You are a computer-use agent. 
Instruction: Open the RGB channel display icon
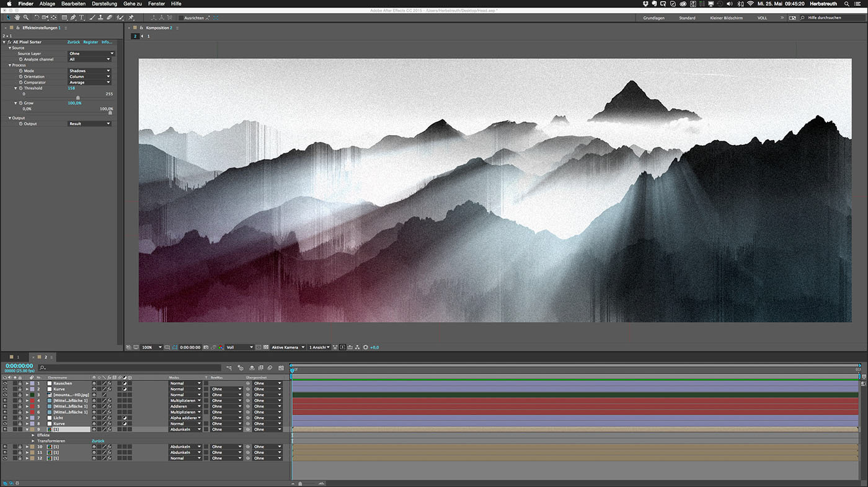[x=220, y=347]
